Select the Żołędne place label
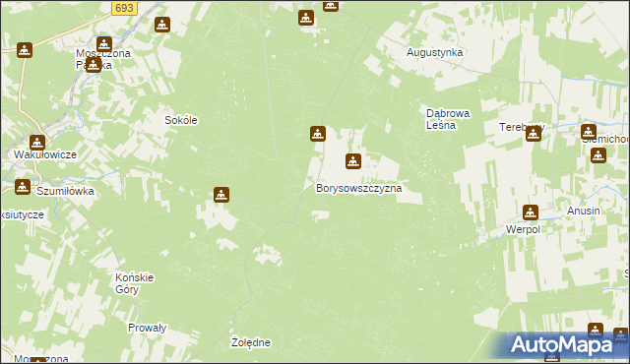This screenshot has width=630, height=364. [x=251, y=342]
